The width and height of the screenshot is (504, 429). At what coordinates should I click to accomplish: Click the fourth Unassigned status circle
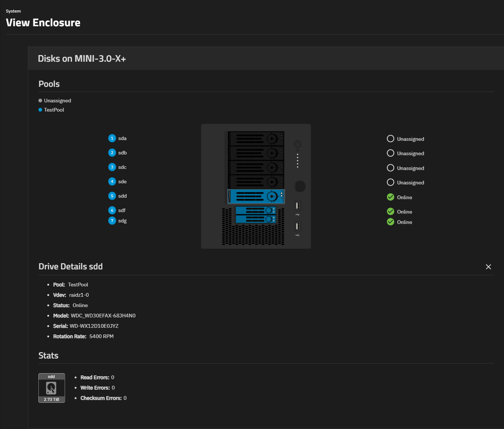pyautogui.click(x=390, y=182)
